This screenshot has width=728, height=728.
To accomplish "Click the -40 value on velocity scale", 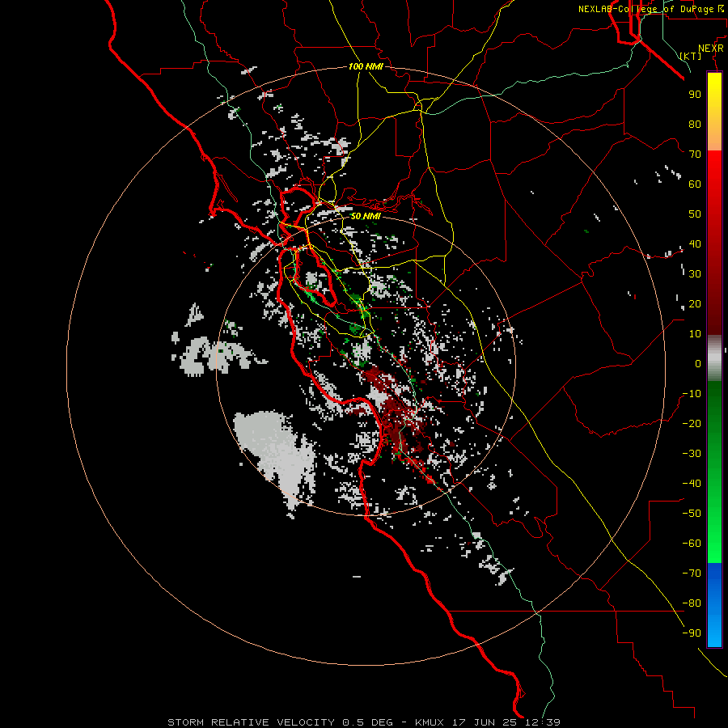I will pyautogui.click(x=692, y=484).
